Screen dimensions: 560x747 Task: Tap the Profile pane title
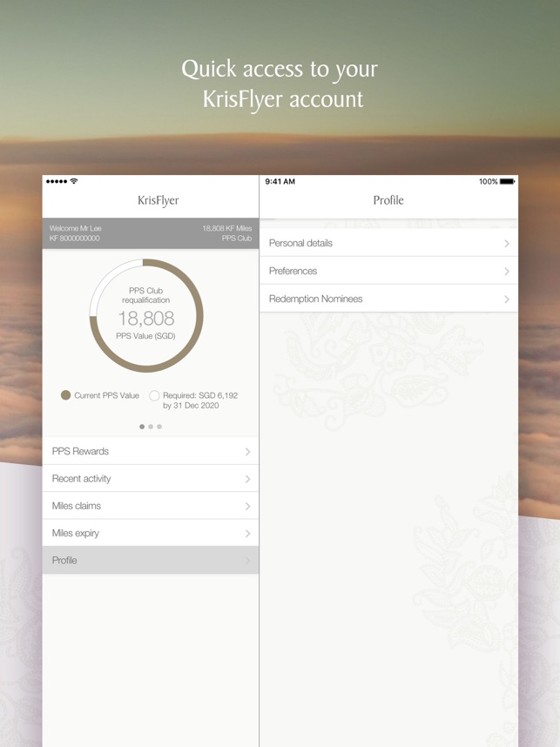click(388, 200)
